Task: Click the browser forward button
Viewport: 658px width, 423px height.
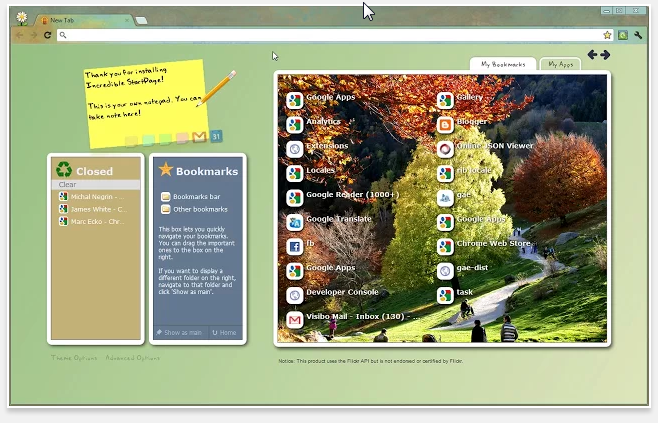Action: [x=34, y=35]
